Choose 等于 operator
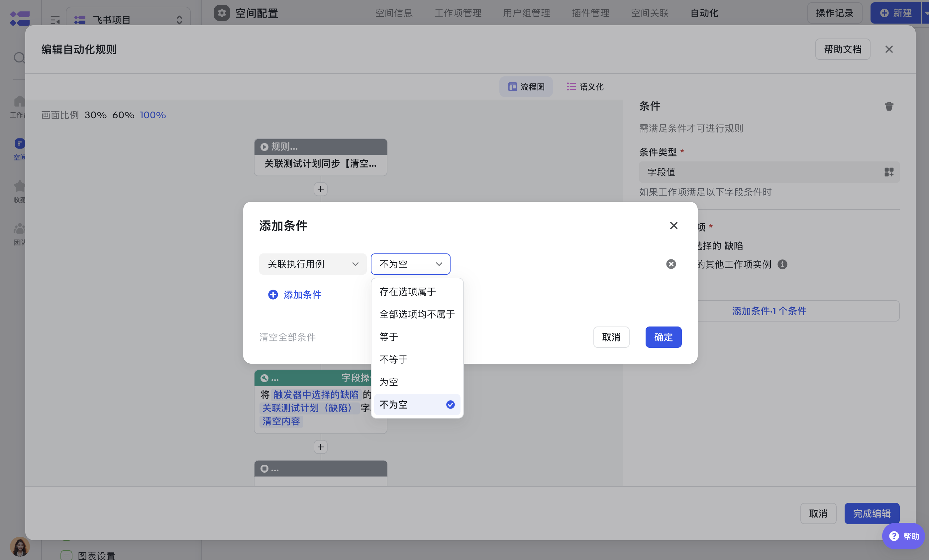 pyautogui.click(x=417, y=336)
